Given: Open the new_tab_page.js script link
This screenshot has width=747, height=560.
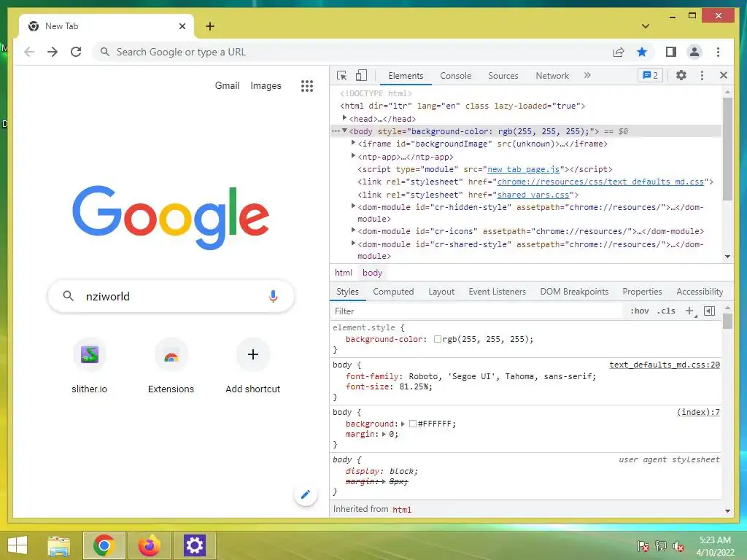Looking at the screenshot, I should pyautogui.click(x=524, y=169).
